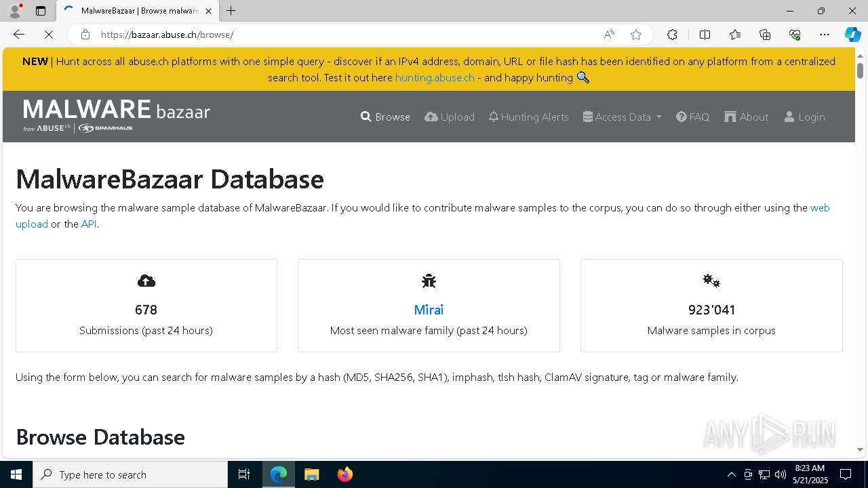The height and width of the screenshot is (488, 868).
Task: Open the browser profile icon
Action: pyautogui.click(x=15, y=11)
